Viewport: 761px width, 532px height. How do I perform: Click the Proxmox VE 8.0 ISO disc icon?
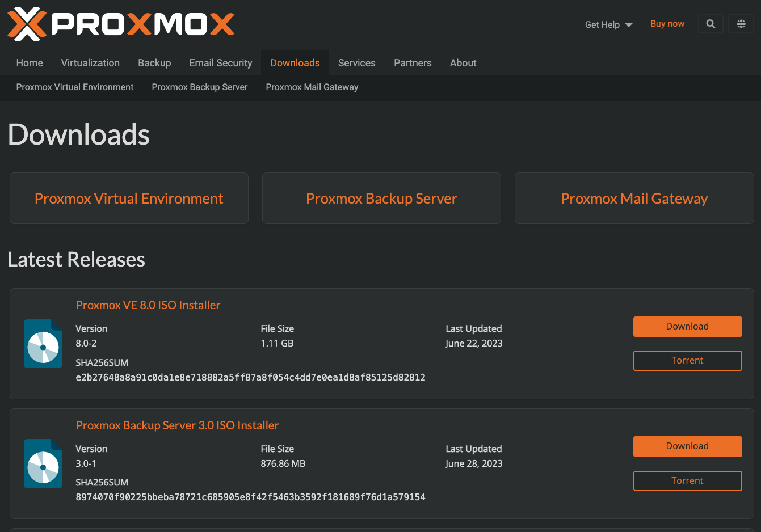43,344
